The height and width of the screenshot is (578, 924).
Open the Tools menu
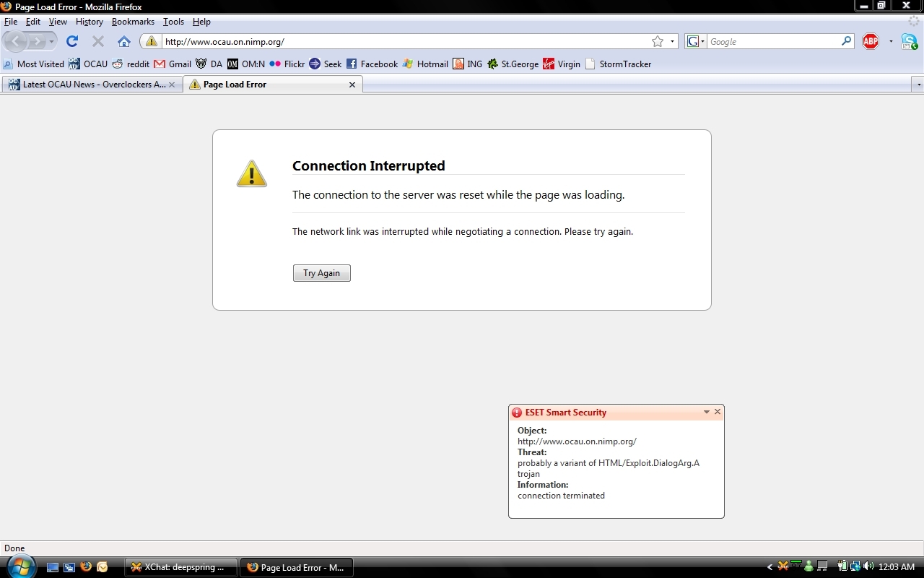point(173,22)
